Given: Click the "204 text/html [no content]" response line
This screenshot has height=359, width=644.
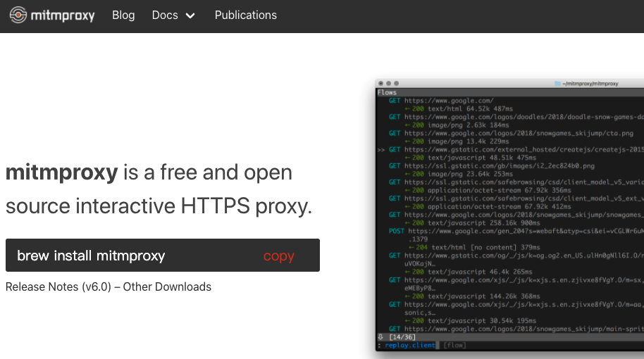Looking at the screenshot, I should pos(474,247).
